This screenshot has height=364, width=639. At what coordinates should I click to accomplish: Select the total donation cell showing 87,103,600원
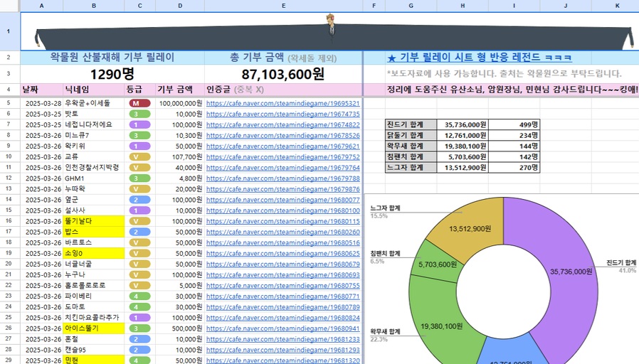(x=283, y=74)
